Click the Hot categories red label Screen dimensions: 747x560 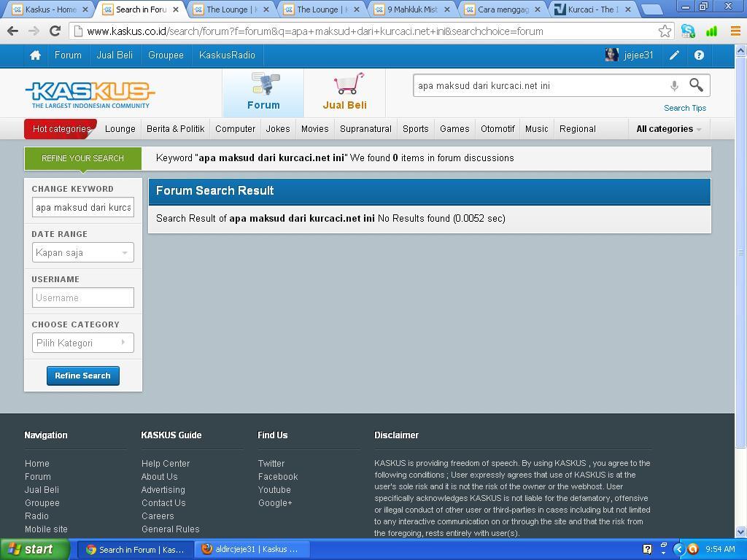61,129
